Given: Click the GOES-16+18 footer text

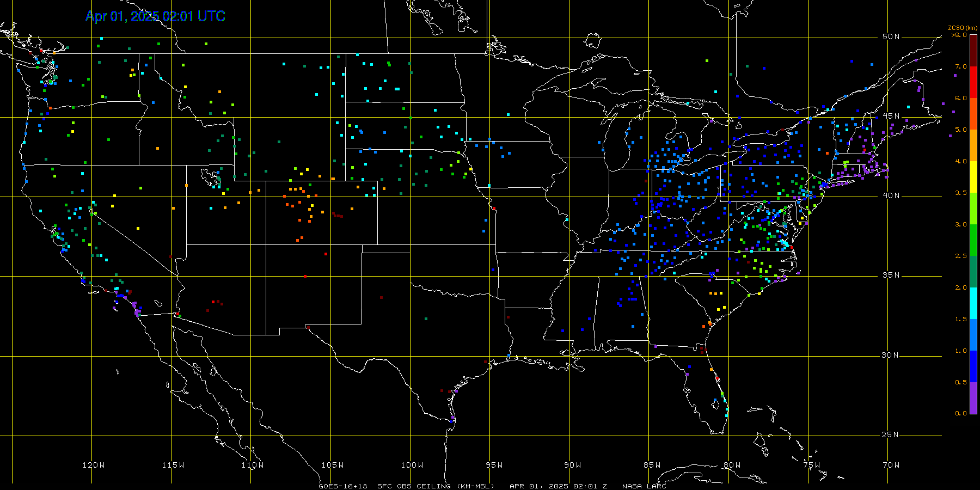Looking at the screenshot, I should click(343, 486).
